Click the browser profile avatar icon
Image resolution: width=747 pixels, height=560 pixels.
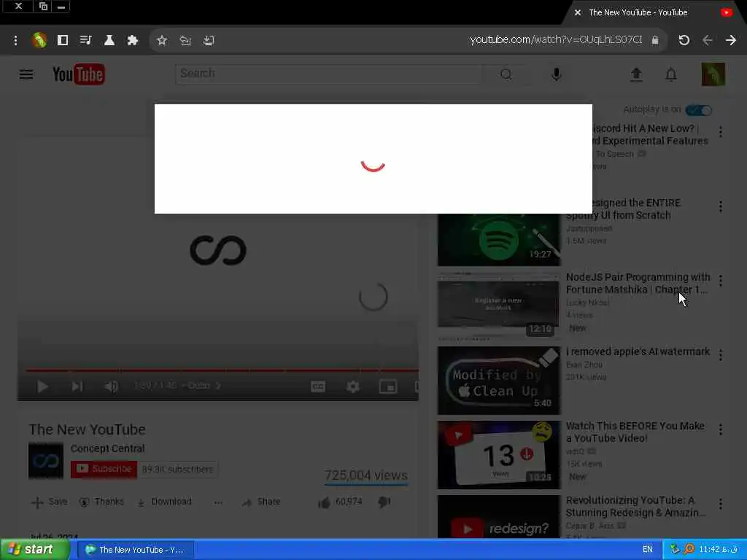(x=39, y=40)
